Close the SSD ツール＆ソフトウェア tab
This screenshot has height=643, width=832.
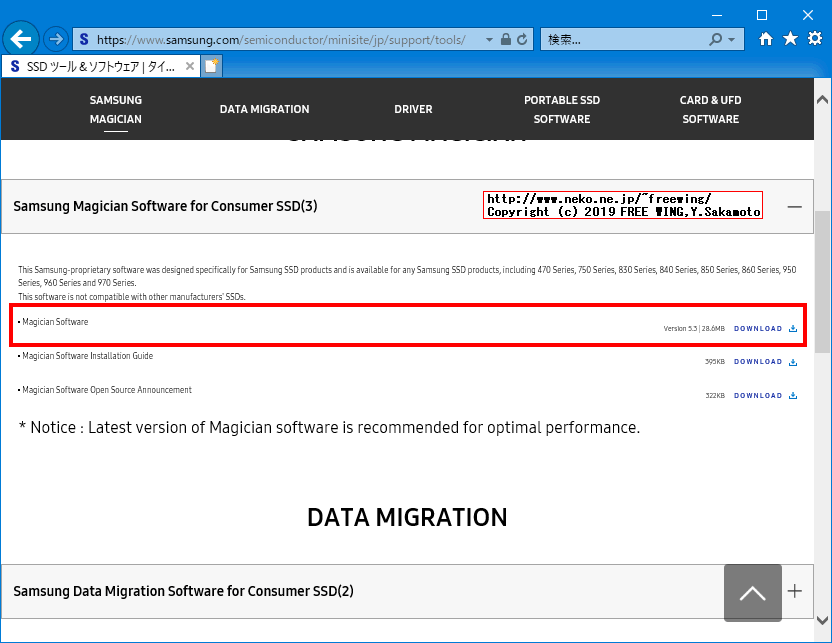(x=188, y=66)
